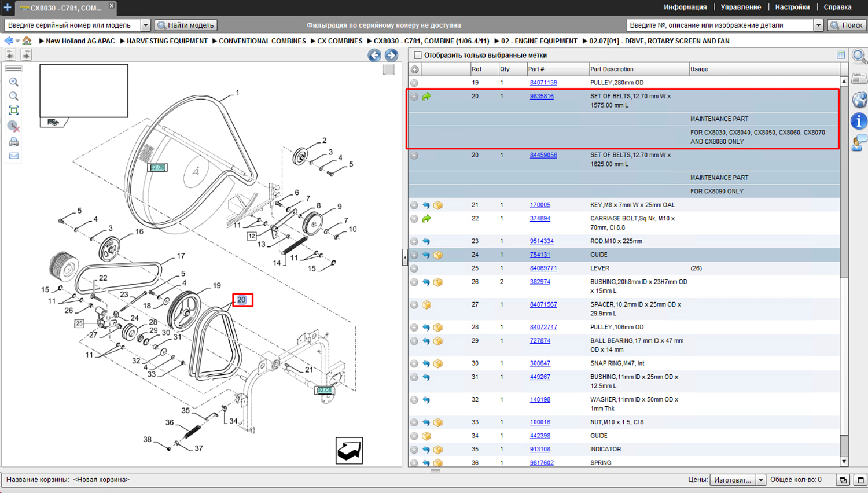Image resolution: width=868 pixels, height=493 pixels.
Task: Click the blue back arrow in the breadcrumb
Action: click(x=9, y=41)
